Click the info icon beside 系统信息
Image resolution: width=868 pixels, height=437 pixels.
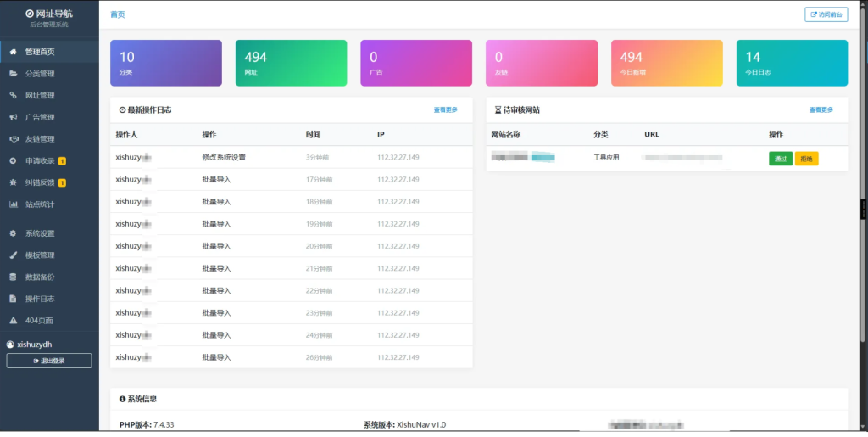point(122,399)
